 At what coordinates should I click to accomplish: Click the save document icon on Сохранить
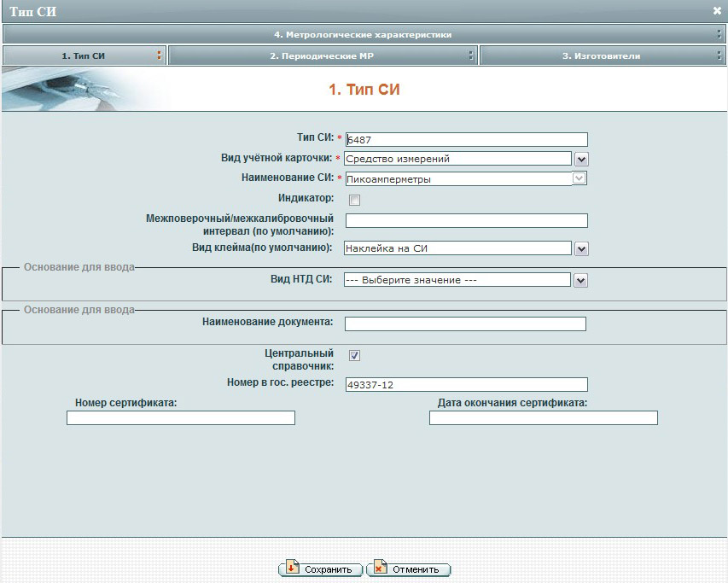click(x=292, y=567)
